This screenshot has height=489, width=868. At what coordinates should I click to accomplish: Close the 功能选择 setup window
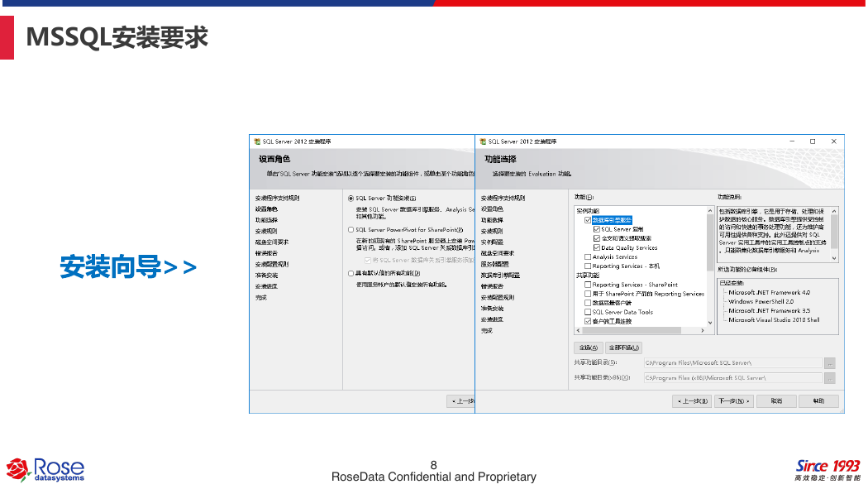pos(833,141)
